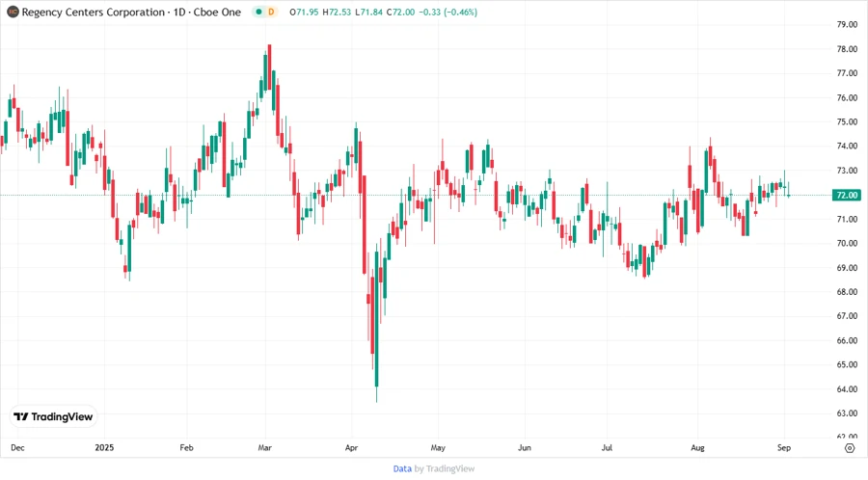Click the Feb label on time axis
868x480 pixels.
click(x=186, y=448)
